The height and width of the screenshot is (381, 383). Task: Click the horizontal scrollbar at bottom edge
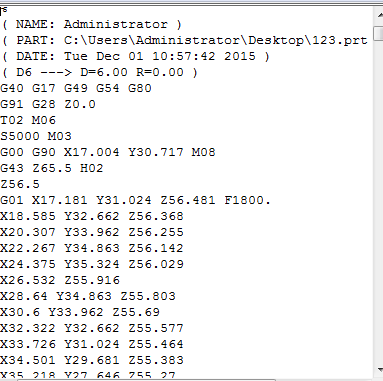click(x=147, y=379)
